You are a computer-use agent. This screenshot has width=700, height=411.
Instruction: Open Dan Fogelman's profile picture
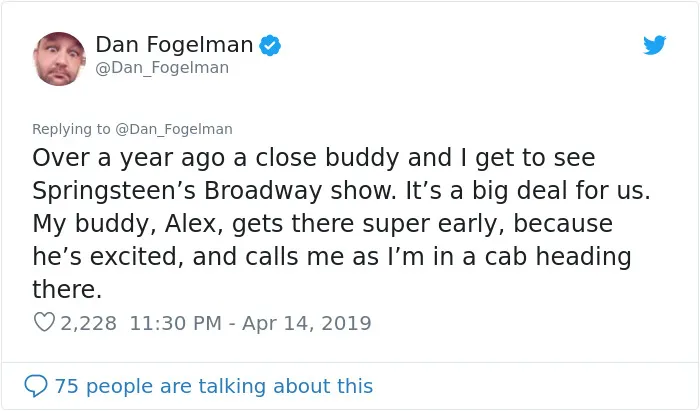click(59, 58)
